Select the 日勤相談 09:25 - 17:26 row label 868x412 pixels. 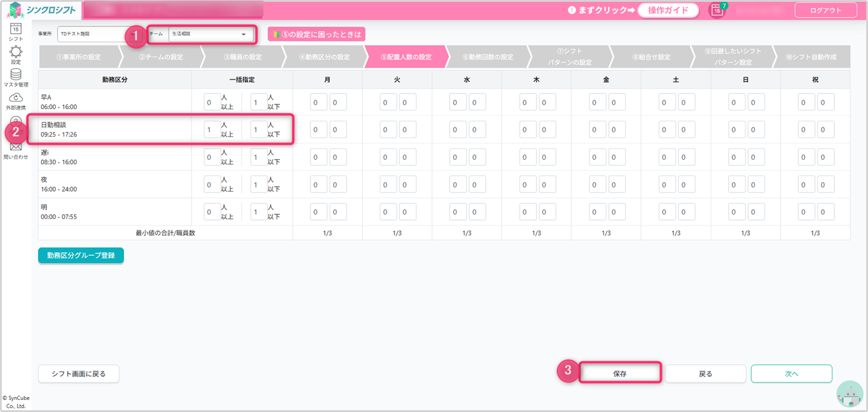[x=59, y=130]
